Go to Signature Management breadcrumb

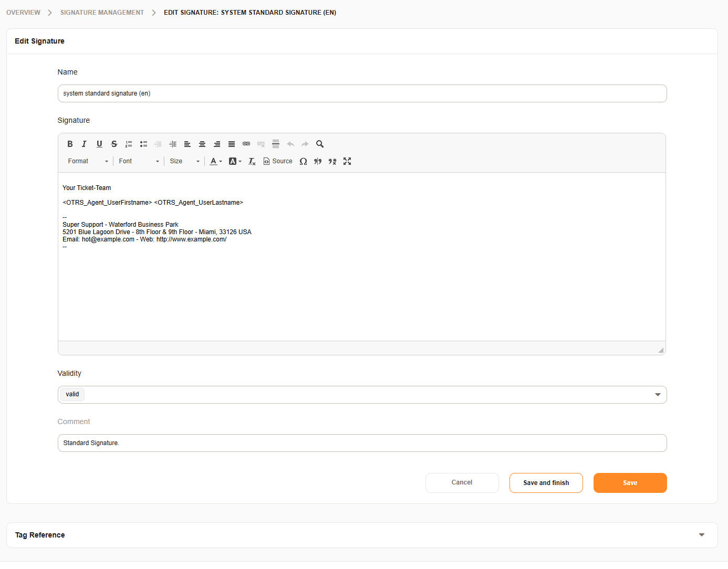(102, 13)
